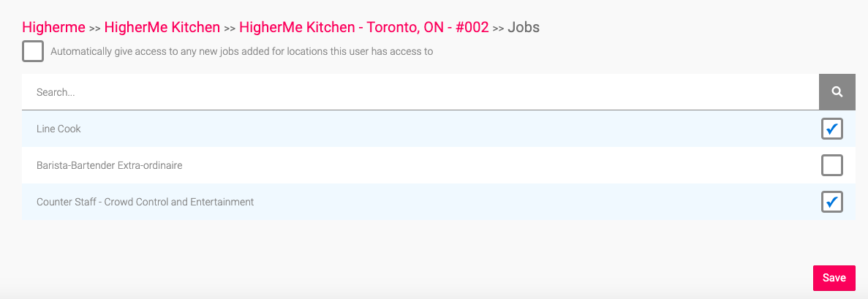The image size is (868, 299).
Task: Click the search magnifier icon
Action: 837,92
